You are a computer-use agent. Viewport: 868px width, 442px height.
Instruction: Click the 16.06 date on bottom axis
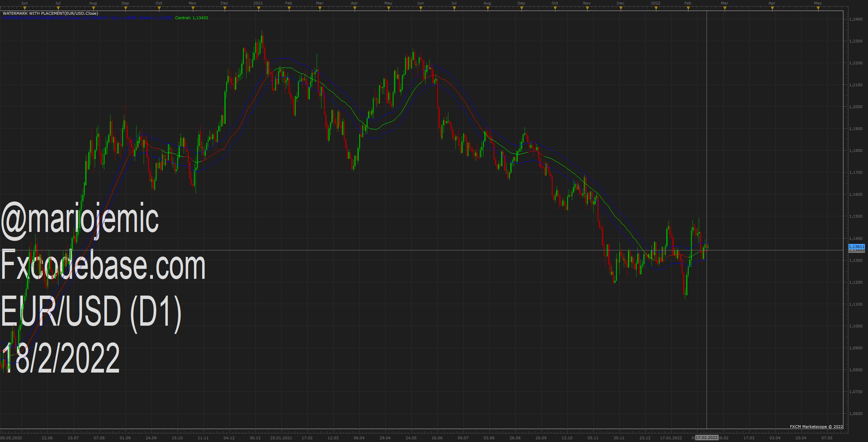(x=437, y=438)
